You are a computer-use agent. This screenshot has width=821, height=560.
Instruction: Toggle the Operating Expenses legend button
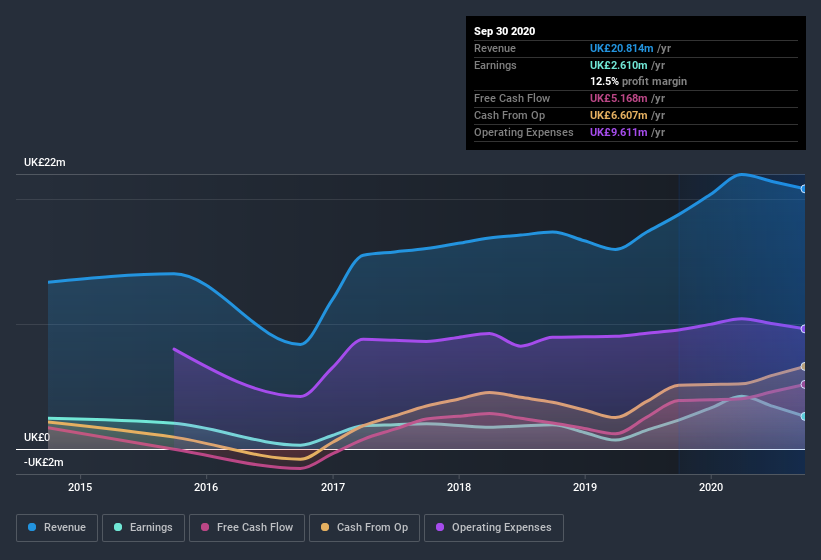(494, 528)
